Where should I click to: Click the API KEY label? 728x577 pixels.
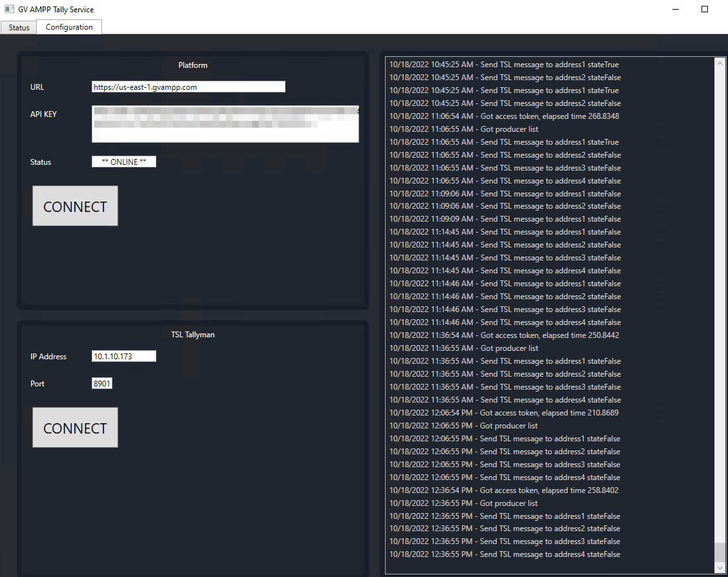click(x=43, y=114)
